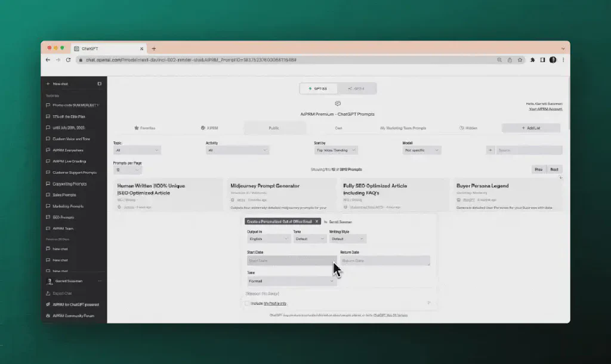Switch to the Public tab
The height and width of the screenshot is (364, 611).
coord(274,128)
